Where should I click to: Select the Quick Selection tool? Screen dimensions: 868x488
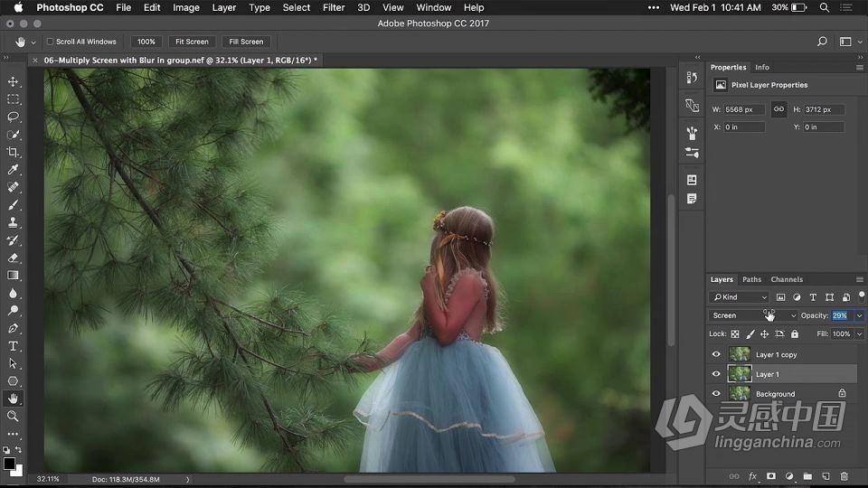[x=13, y=135]
